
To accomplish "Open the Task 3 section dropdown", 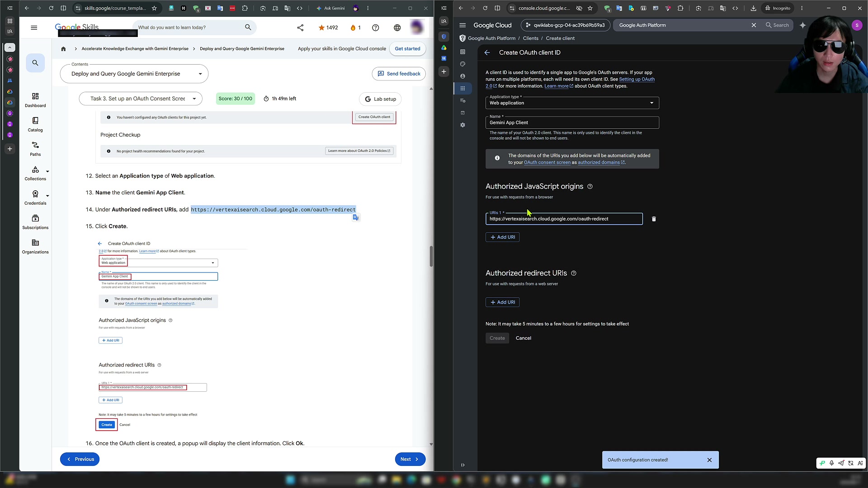I will point(141,99).
